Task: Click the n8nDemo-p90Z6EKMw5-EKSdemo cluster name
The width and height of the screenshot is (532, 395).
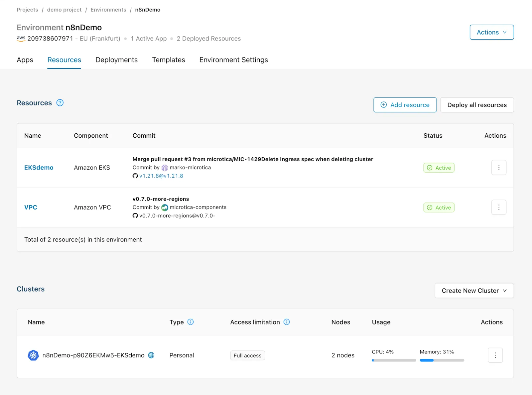Action: click(93, 355)
